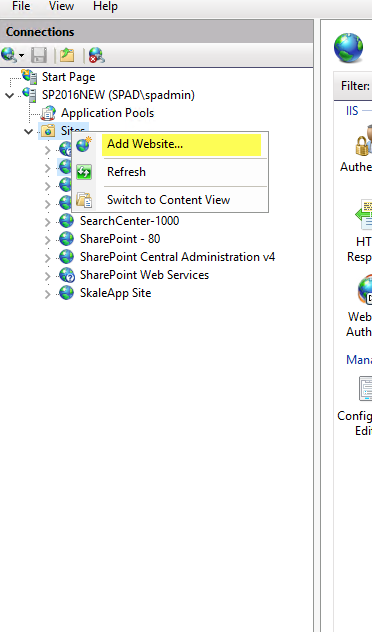
Task: Choose Switch to Content View
Action: [x=170, y=200]
